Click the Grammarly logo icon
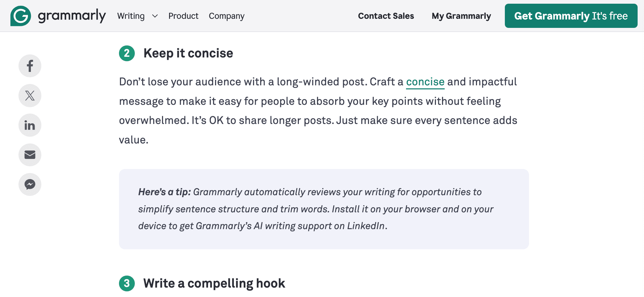The width and height of the screenshot is (644, 297). tap(21, 16)
